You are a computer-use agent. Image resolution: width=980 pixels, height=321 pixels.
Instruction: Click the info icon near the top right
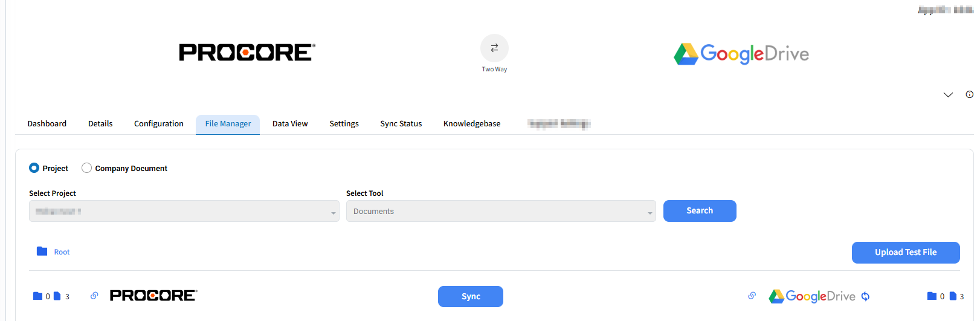click(x=969, y=94)
